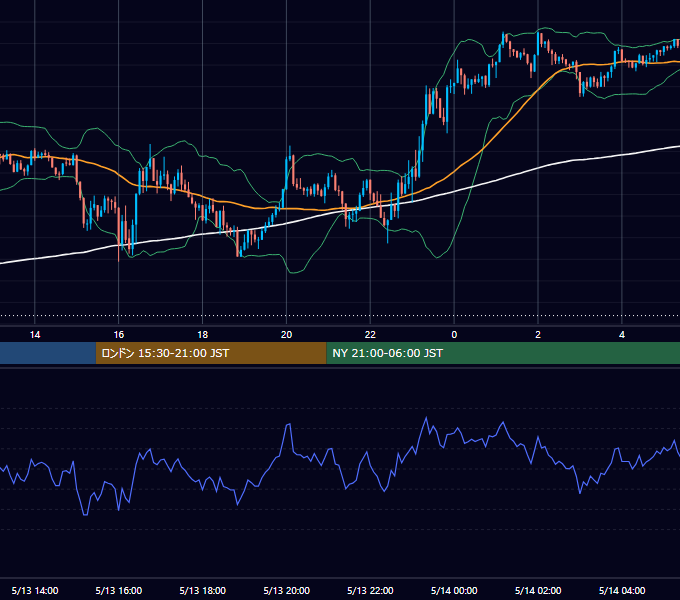Click the hour label 18 on the time axis

point(203,335)
